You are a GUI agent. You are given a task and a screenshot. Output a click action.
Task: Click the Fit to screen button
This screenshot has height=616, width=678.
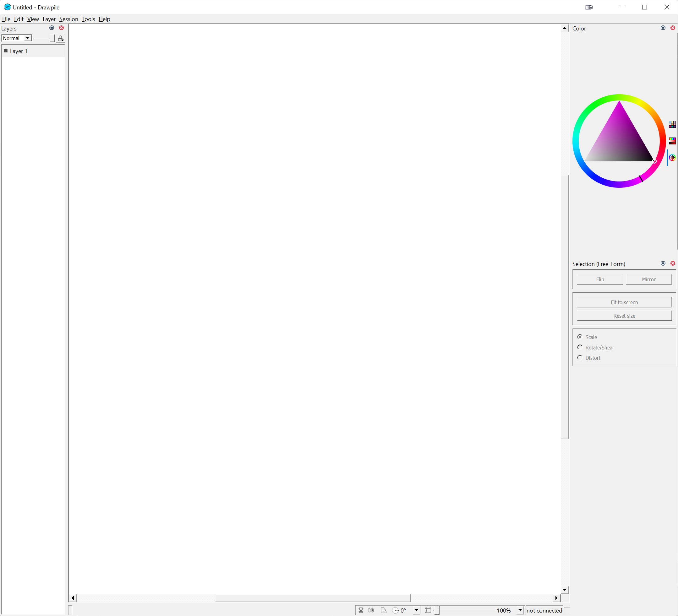coord(624,302)
